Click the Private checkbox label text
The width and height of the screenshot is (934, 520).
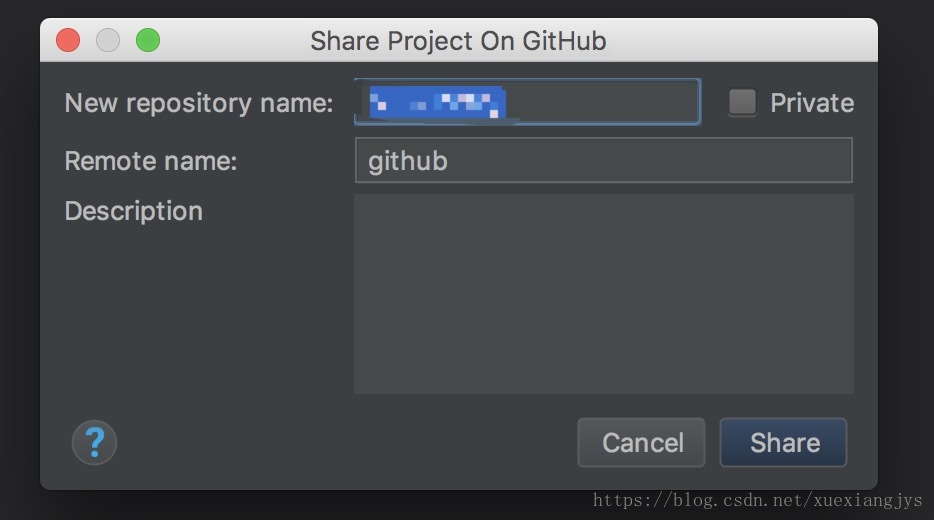tap(811, 103)
